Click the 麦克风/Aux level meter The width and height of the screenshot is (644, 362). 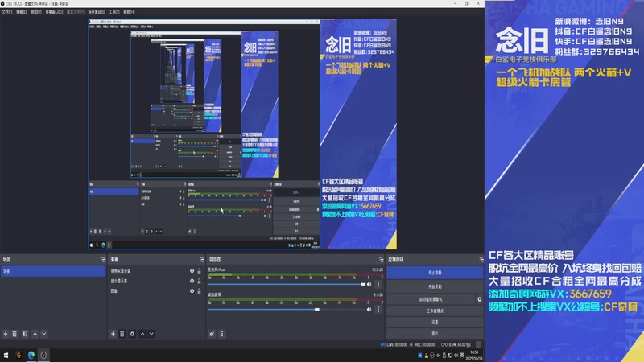click(295, 274)
